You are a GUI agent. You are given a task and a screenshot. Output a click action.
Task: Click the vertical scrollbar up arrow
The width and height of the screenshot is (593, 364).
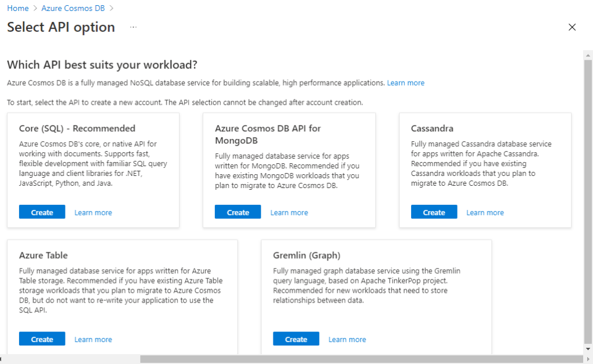pyautogui.click(x=588, y=55)
